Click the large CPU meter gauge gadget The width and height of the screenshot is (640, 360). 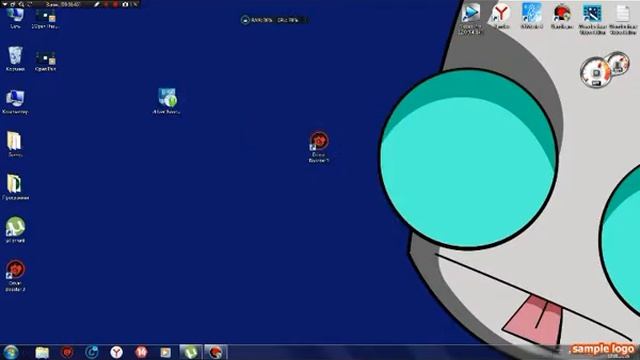click(x=596, y=73)
